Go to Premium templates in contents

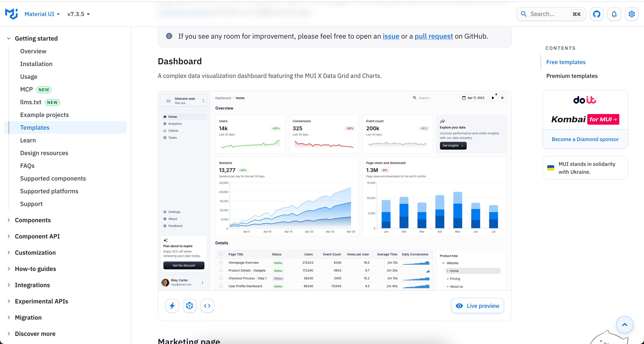click(x=572, y=76)
